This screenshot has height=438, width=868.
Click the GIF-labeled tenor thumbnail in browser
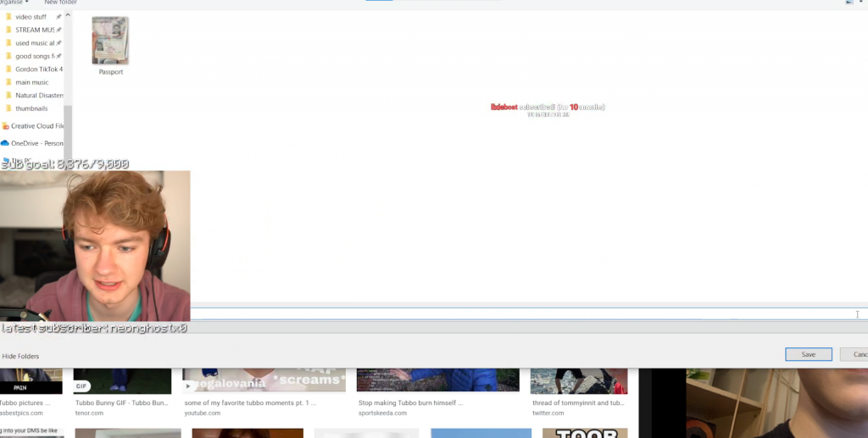pos(122,381)
